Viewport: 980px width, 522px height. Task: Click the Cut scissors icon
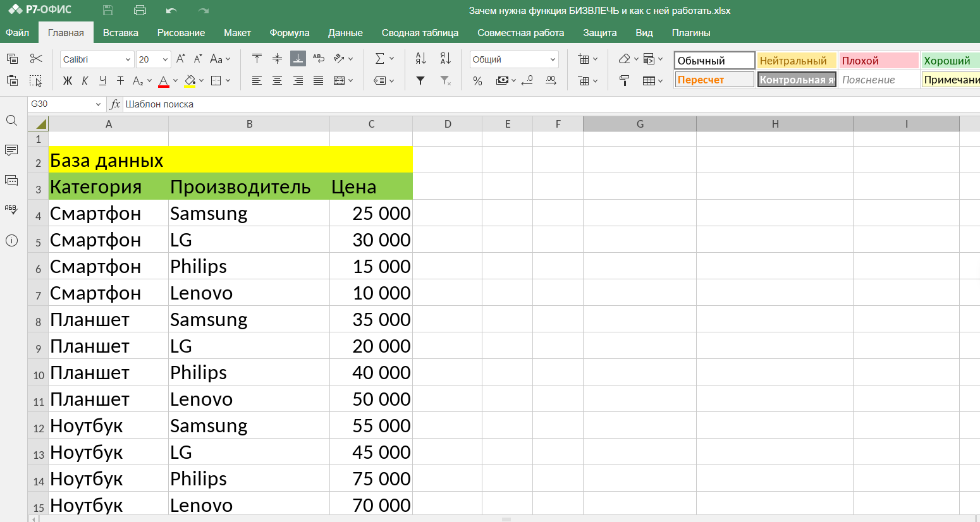click(36, 59)
